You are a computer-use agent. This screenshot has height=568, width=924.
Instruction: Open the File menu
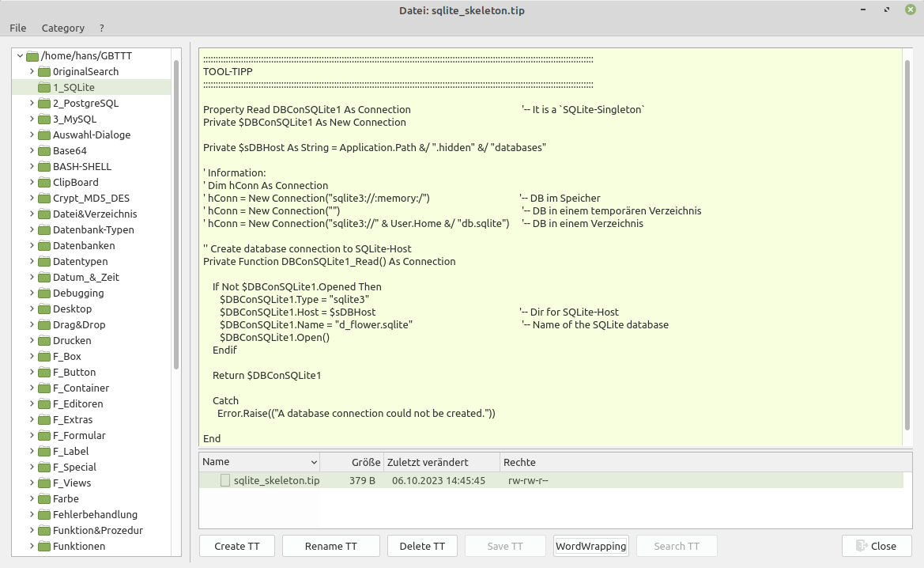pos(17,28)
